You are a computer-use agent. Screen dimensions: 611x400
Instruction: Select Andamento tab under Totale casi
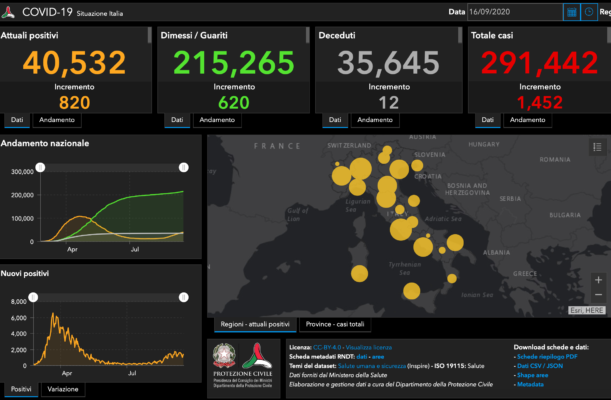(x=528, y=120)
